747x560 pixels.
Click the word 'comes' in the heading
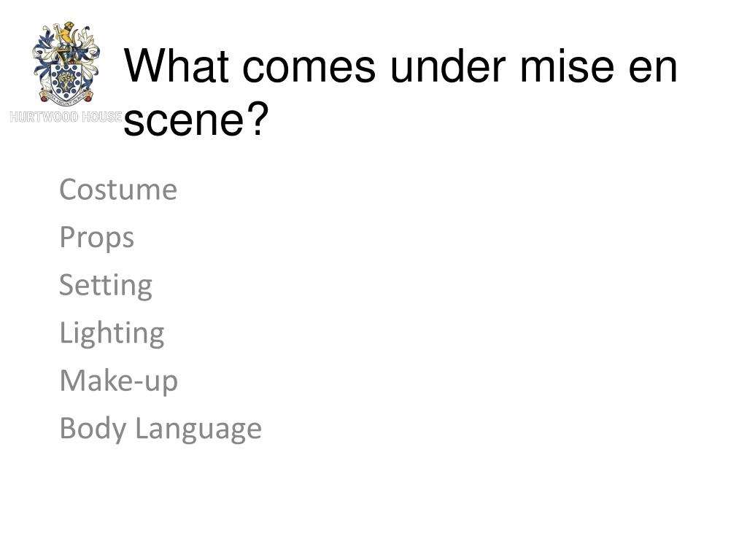coord(309,69)
